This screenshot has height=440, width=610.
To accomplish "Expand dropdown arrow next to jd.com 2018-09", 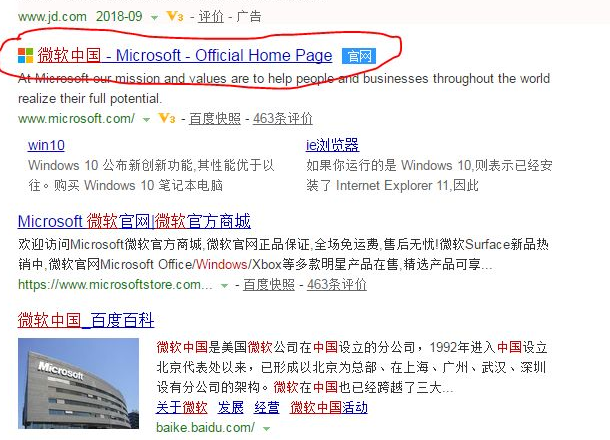I will [154, 18].
